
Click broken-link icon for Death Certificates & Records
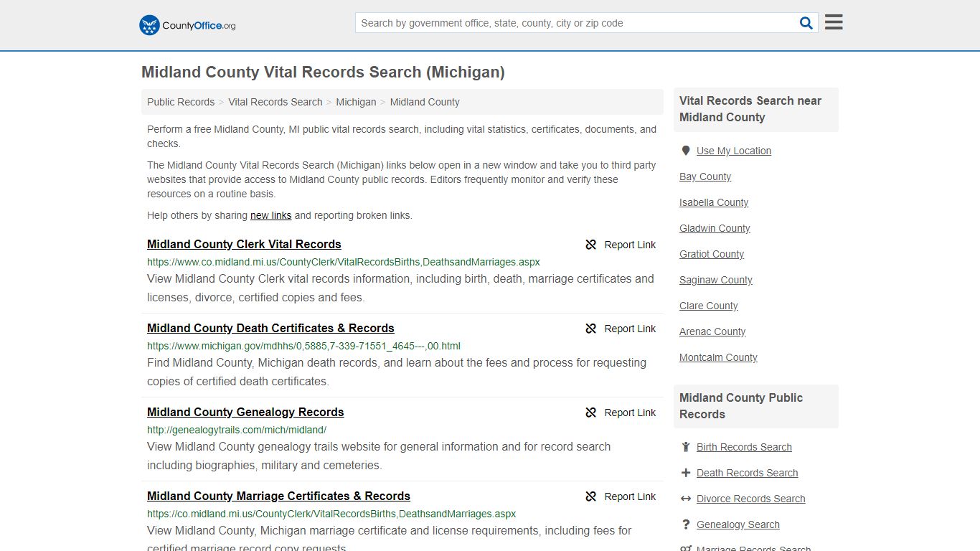click(591, 329)
